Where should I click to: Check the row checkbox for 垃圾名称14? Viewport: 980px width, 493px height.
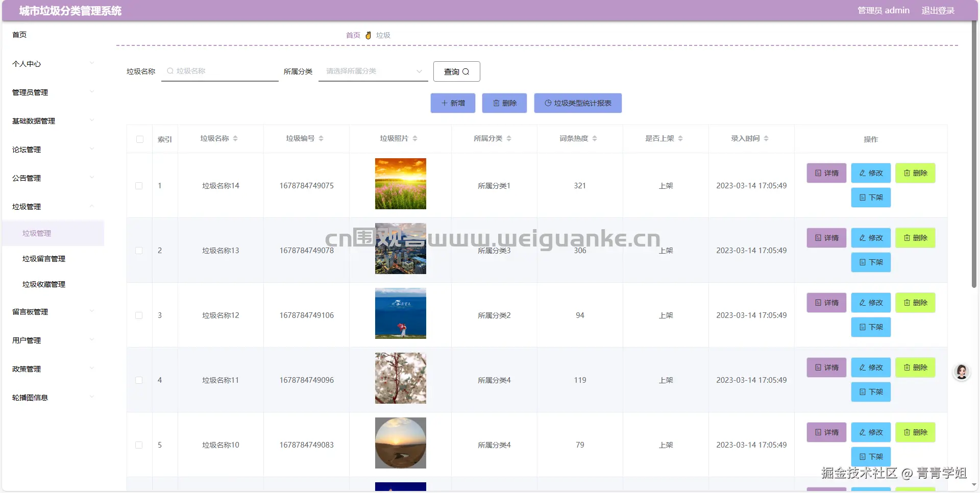139,186
